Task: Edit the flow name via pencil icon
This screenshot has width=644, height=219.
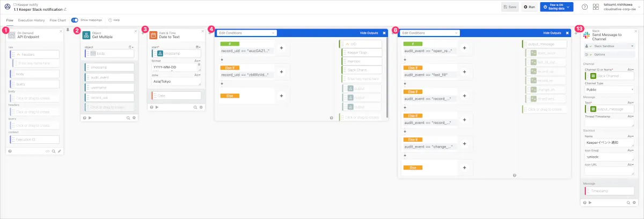Action: pyautogui.click(x=65, y=10)
